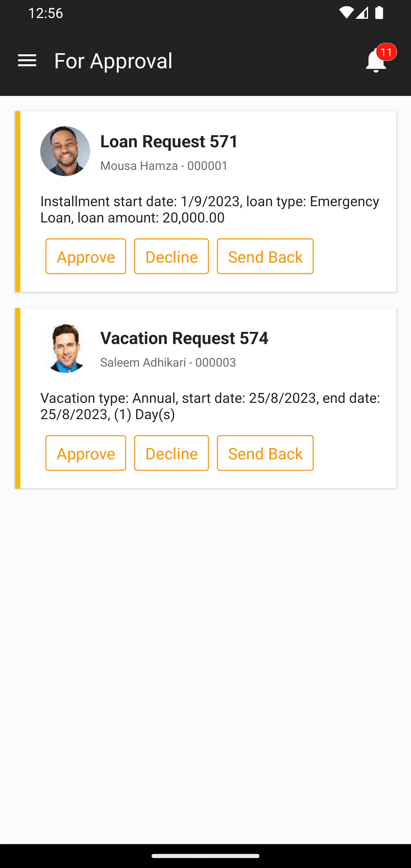Tap the battery status icon
The width and height of the screenshot is (411, 868).
coord(379,13)
